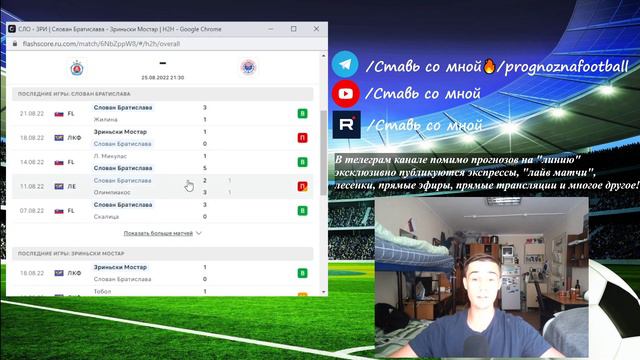Click the green В badge for 14.08.22 match
640x360 pixels.
tap(302, 162)
